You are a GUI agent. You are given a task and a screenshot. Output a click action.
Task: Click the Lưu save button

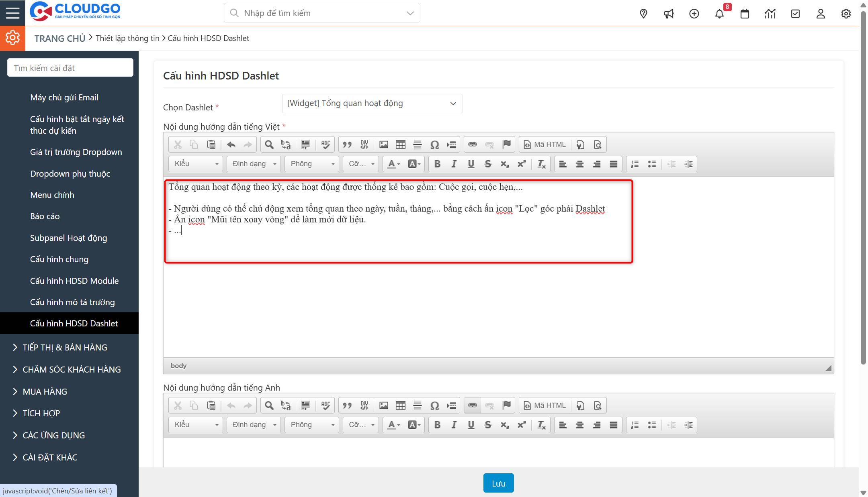tap(498, 483)
